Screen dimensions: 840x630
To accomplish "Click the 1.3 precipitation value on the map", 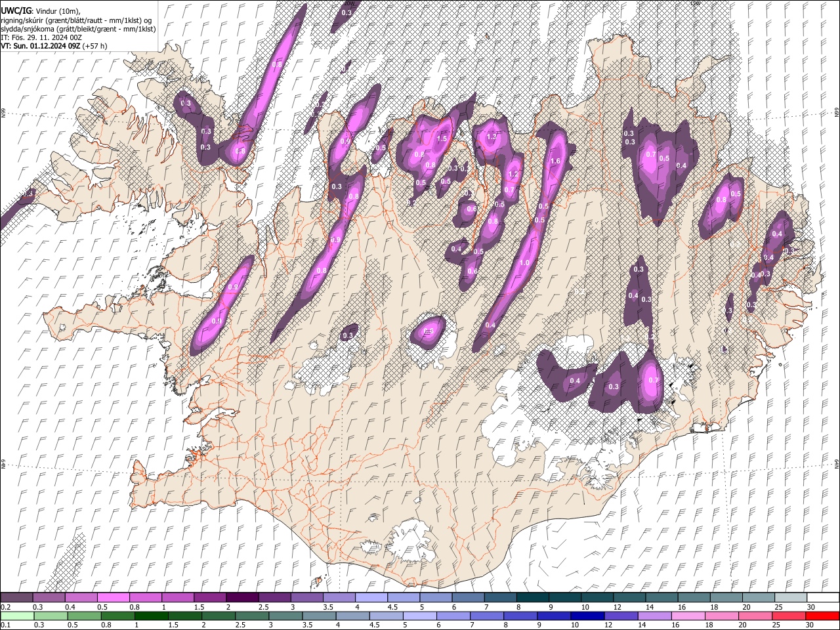I will (492, 137).
